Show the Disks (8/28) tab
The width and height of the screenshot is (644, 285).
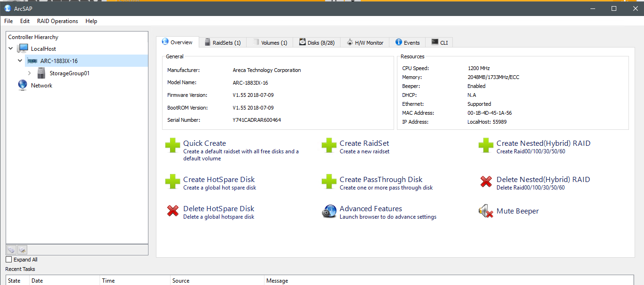pos(317,42)
